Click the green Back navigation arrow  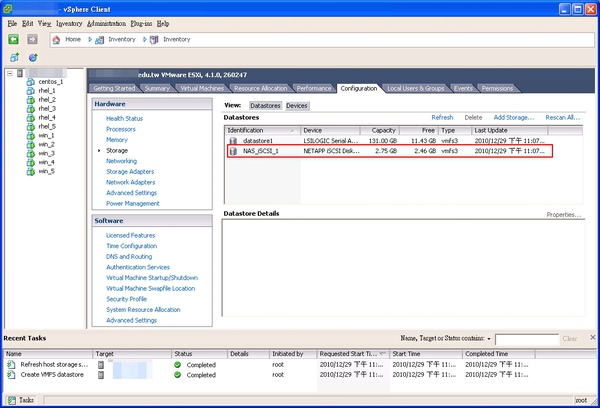pyautogui.click(x=13, y=39)
